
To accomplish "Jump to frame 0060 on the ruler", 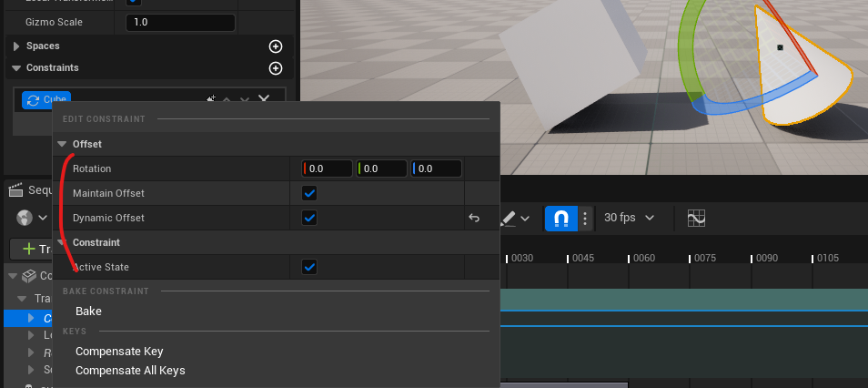I will [x=644, y=259].
